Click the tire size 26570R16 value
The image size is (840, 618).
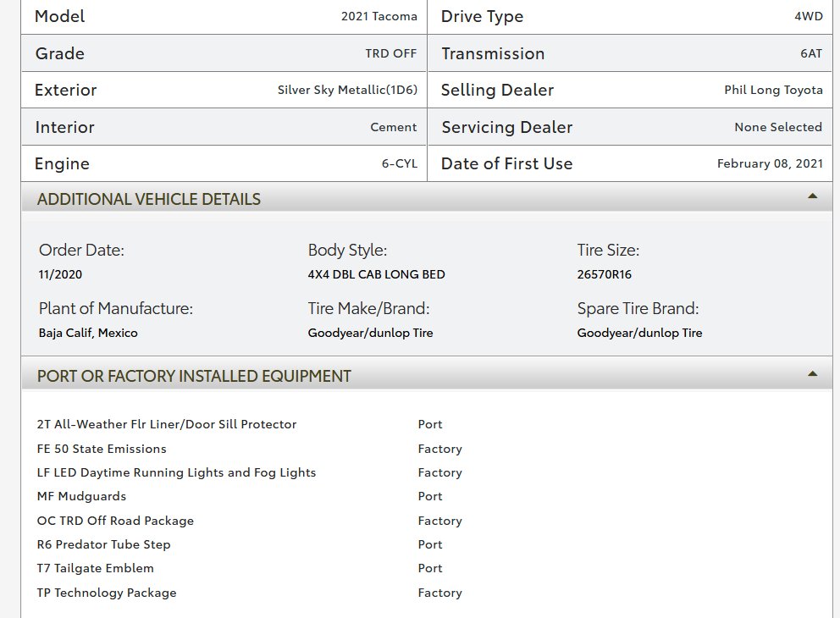click(x=605, y=275)
